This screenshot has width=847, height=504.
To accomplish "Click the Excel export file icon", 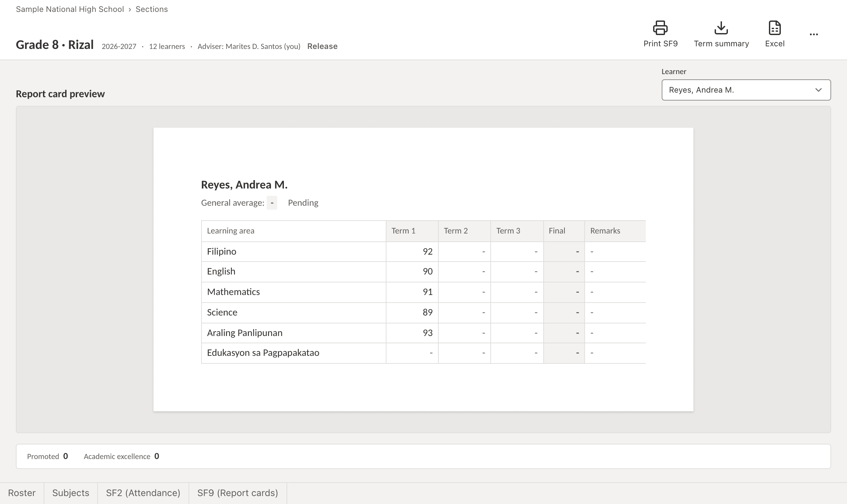I will pyautogui.click(x=775, y=28).
